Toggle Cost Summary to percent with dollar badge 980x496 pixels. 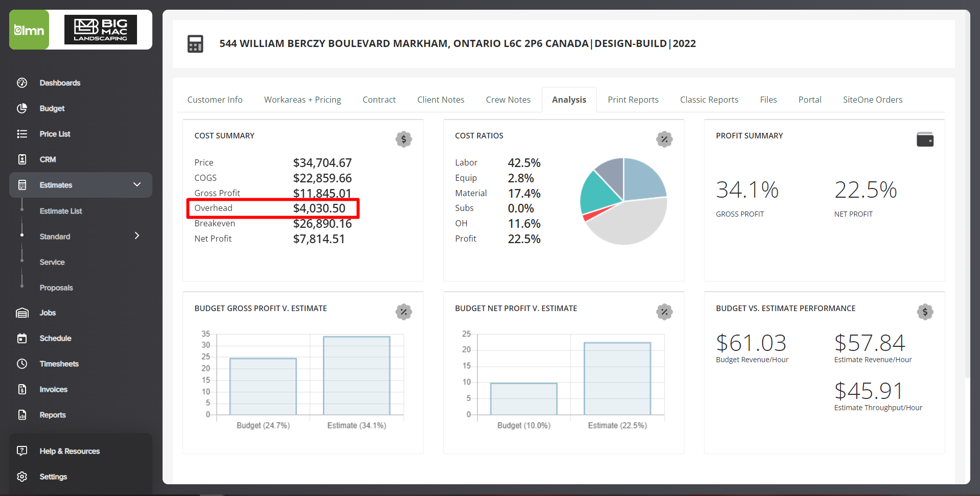[403, 139]
